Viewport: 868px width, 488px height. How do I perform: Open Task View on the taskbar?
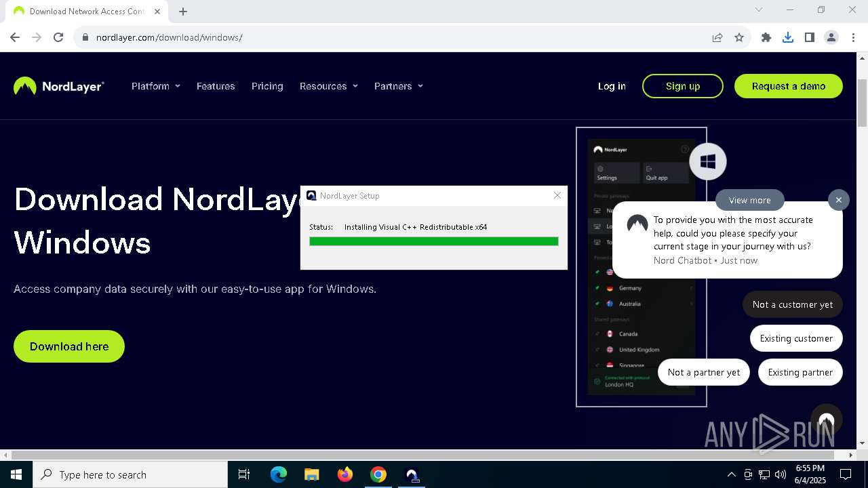tap(244, 474)
